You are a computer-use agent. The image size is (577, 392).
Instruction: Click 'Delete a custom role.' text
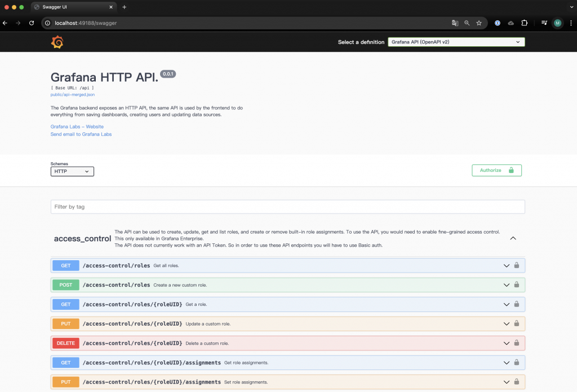[x=207, y=343]
